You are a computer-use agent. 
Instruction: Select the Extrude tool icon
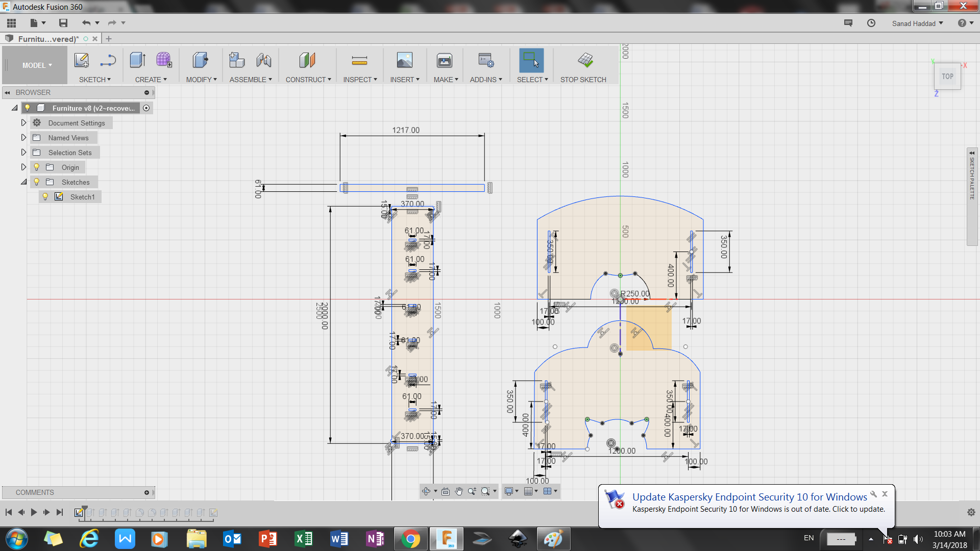(137, 60)
